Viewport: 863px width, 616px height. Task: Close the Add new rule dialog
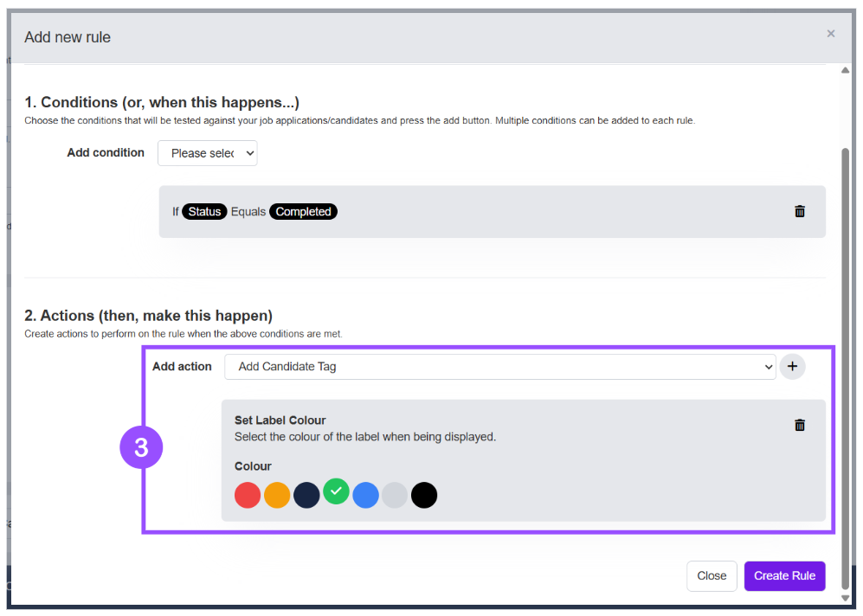pos(830,34)
